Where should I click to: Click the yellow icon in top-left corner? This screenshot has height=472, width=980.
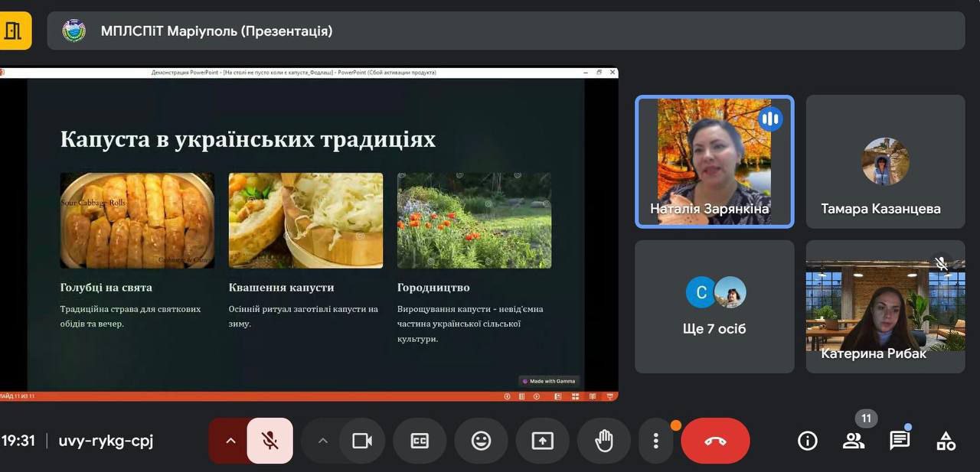click(x=14, y=31)
